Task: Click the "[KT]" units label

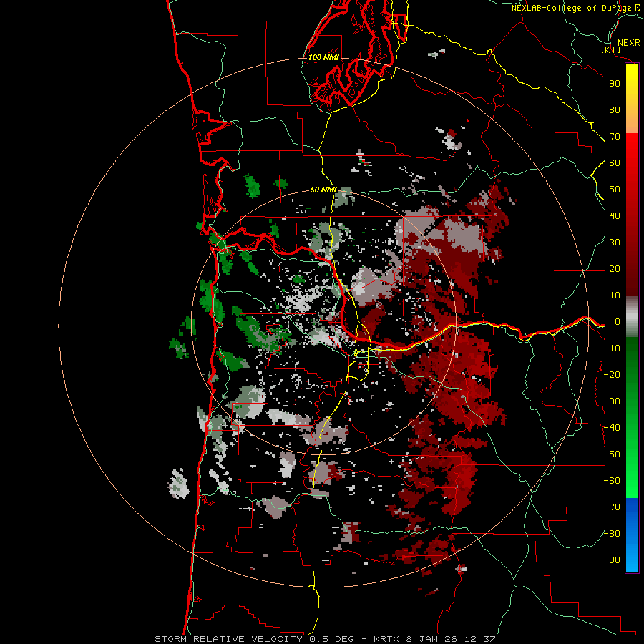Action: coord(610,49)
